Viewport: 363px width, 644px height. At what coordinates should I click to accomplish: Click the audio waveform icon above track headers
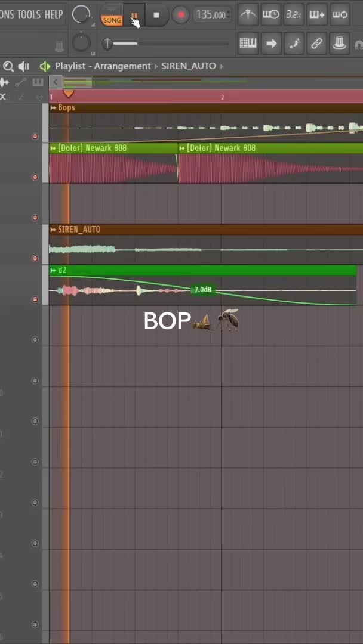tap(4, 82)
